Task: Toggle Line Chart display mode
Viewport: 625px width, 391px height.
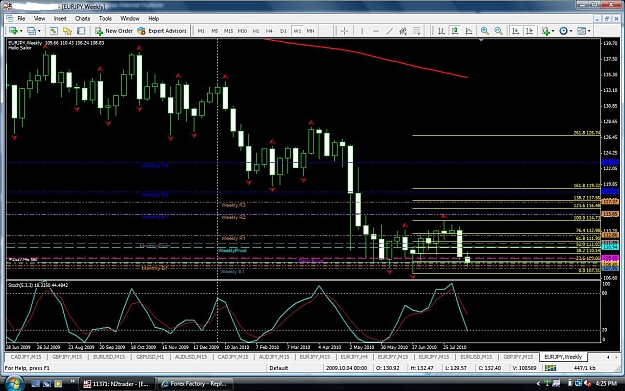Action: point(469,31)
